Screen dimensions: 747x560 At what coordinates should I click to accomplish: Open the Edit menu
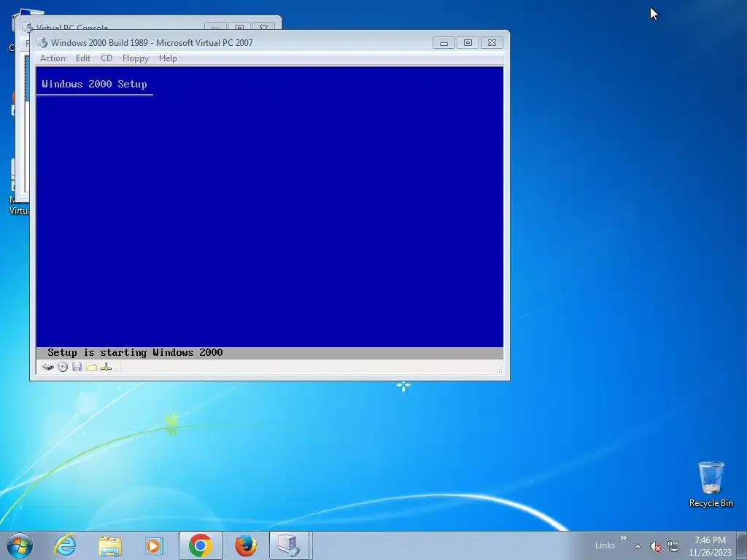pyautogui.click(x=83, y=58)
